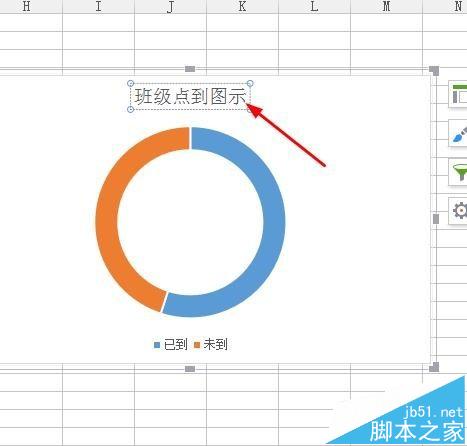Open the chart filter funnel icon
Screen dimensions: 467x446
[458, 172]
